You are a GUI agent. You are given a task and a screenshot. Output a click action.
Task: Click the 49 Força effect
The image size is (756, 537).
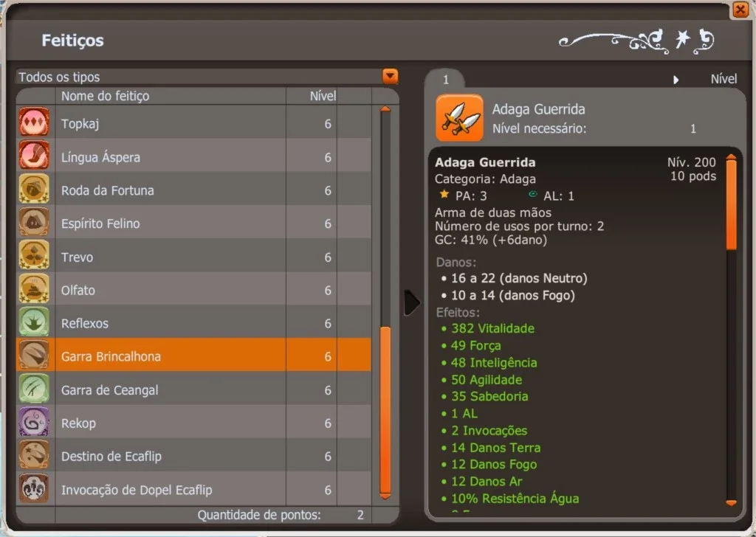pos(476,346)
